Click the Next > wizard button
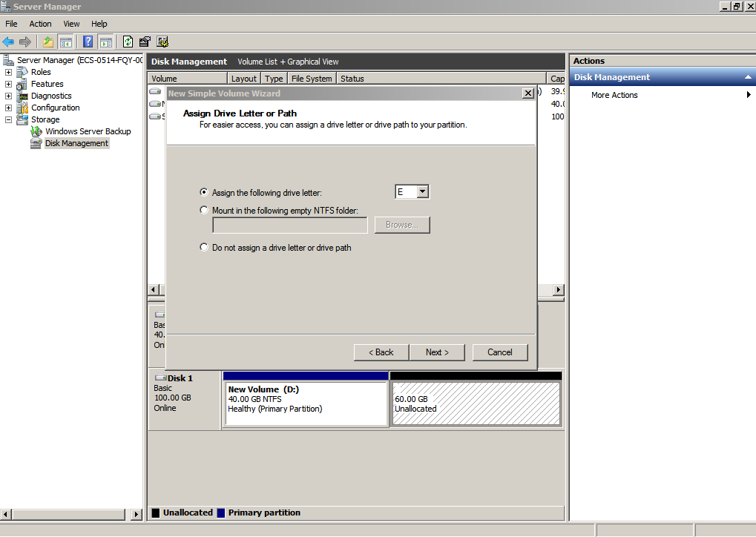Viewport: 756px width, 537px height. click(437, 352)
